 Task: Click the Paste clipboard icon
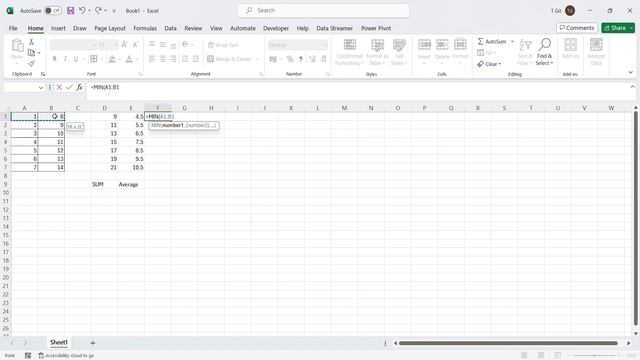pyautogui.click(x=17, y=45)
